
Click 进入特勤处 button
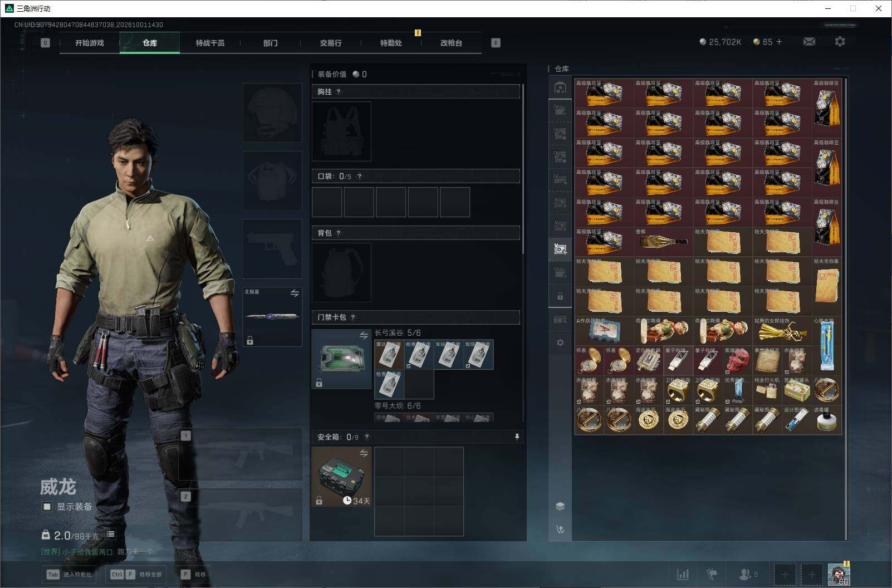70,574
